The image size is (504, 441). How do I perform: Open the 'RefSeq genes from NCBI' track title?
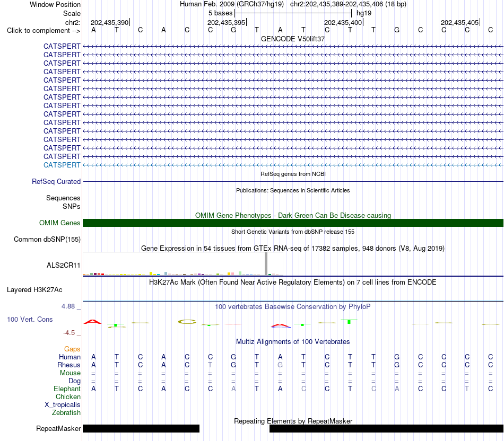(x=293, y=174)
